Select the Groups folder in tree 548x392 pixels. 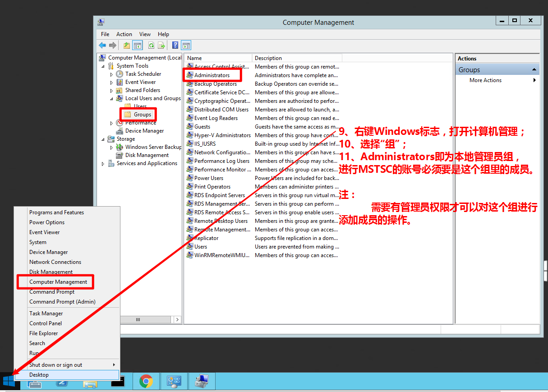tap(143, 115)
